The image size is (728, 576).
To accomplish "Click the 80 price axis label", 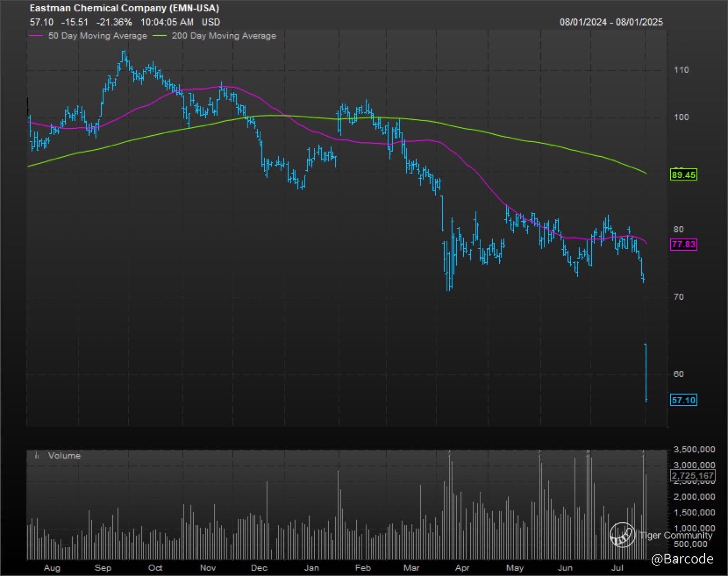I will (678, 229).
